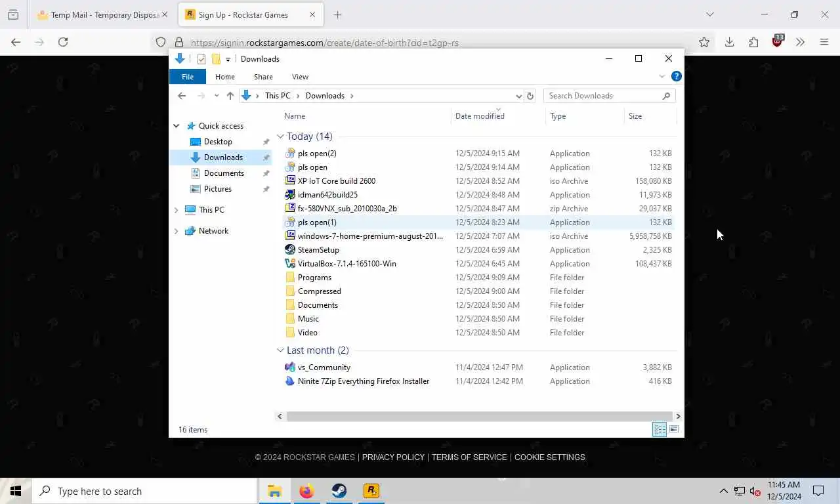This screenshot has width=840, height=504.
Task: Select the vs_Community installer icon
Action: pos(290,367)
